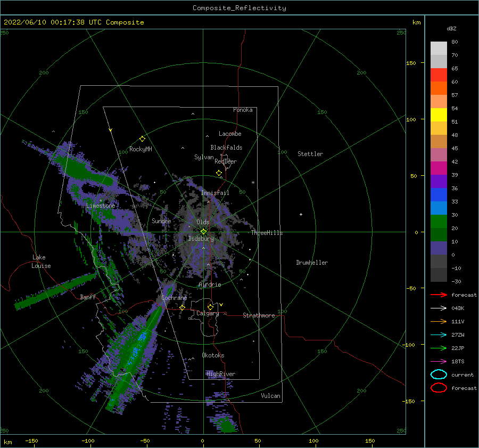Click the cyan current ellipse icon

coord(439,374)
